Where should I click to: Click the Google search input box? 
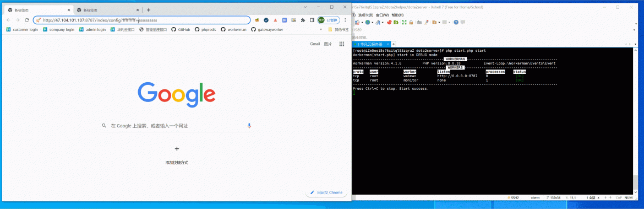click(x=177, y=126)
